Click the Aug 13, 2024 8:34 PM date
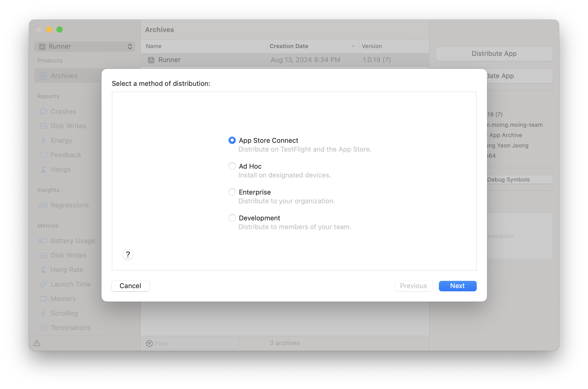 (305, 60)
